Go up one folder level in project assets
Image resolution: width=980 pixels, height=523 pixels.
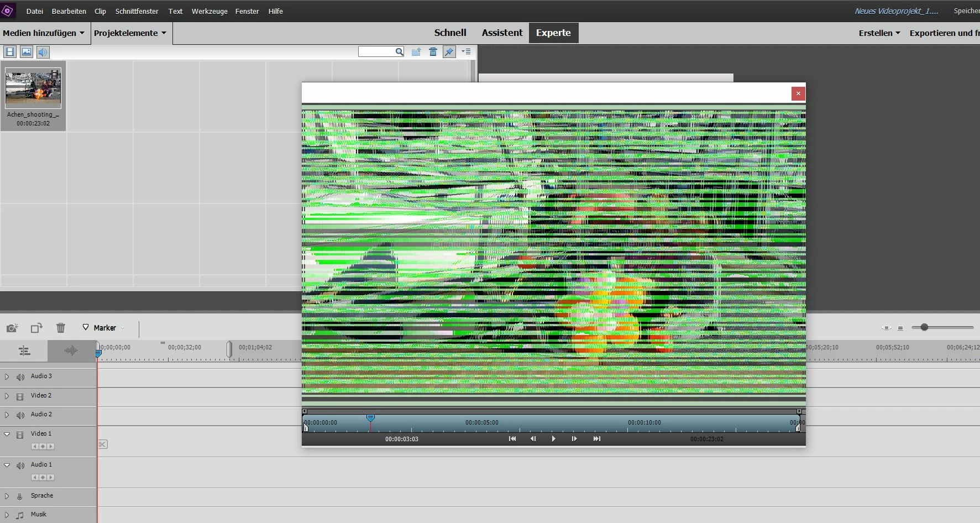(416, 52)
